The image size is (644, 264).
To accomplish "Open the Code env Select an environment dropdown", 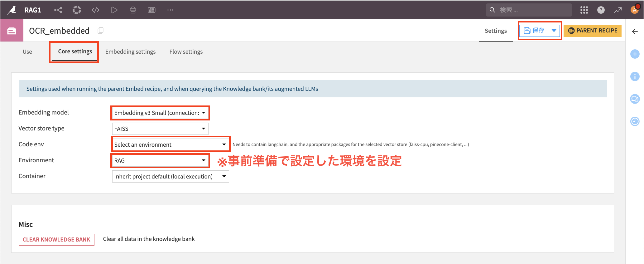I will click(x=171, y=144).
